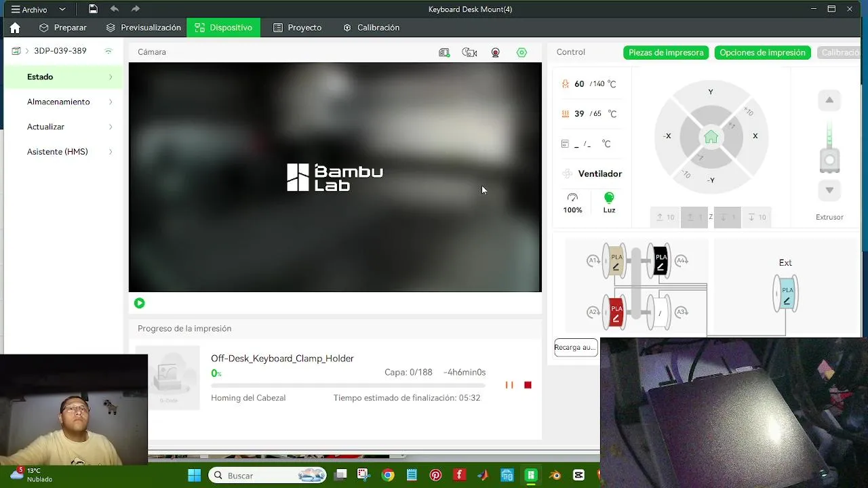Select the red PLA spool A2
The image size is (868, 488).
pyautogui.click(x=616, y=312)
